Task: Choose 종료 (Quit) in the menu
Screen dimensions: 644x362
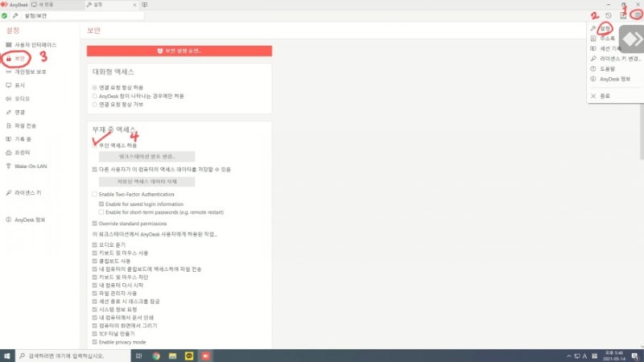Action: (605, 96)
